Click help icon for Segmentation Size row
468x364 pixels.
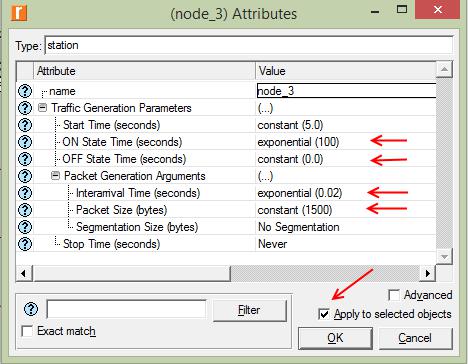25,227
